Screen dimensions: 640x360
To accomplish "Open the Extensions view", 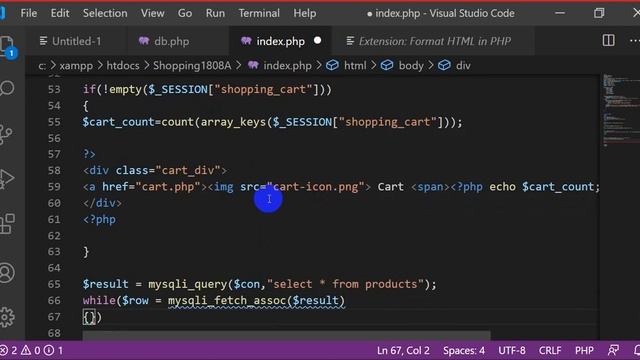I will tap(7, 224).
